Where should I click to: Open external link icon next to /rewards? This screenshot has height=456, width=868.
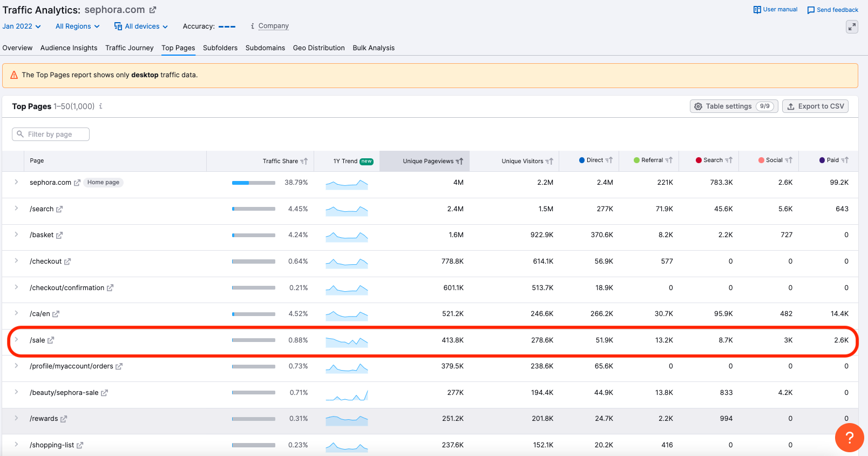(x=64, y=419)
